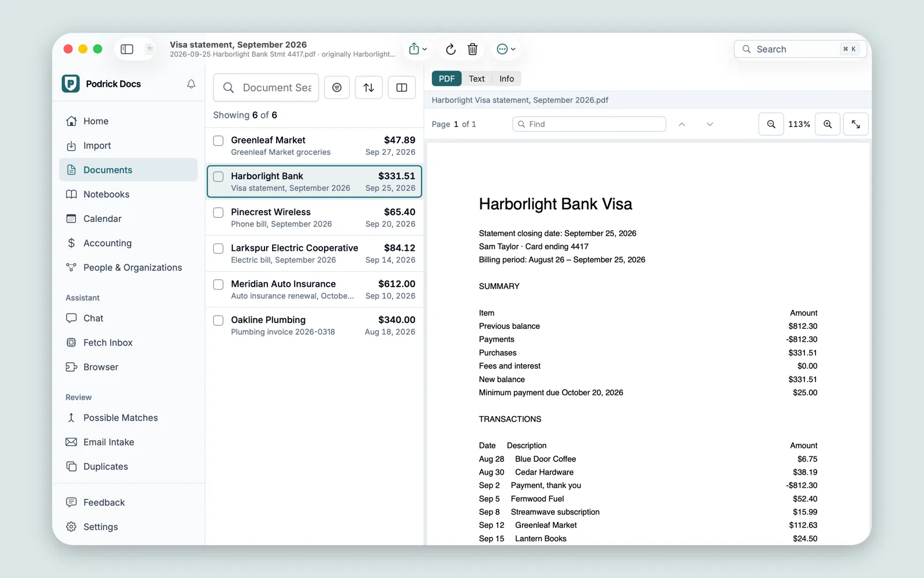
Task: Go to previous find result chevron
Action: 682,124
